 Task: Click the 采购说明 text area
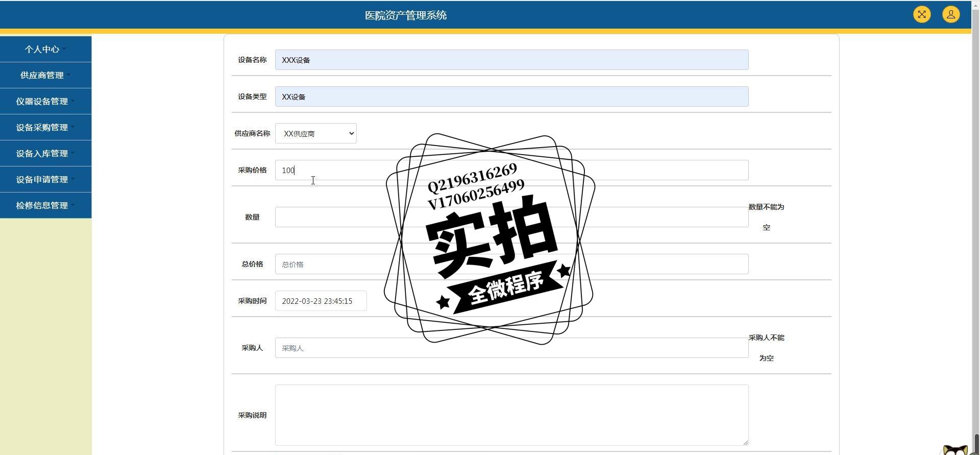[511, 415]
